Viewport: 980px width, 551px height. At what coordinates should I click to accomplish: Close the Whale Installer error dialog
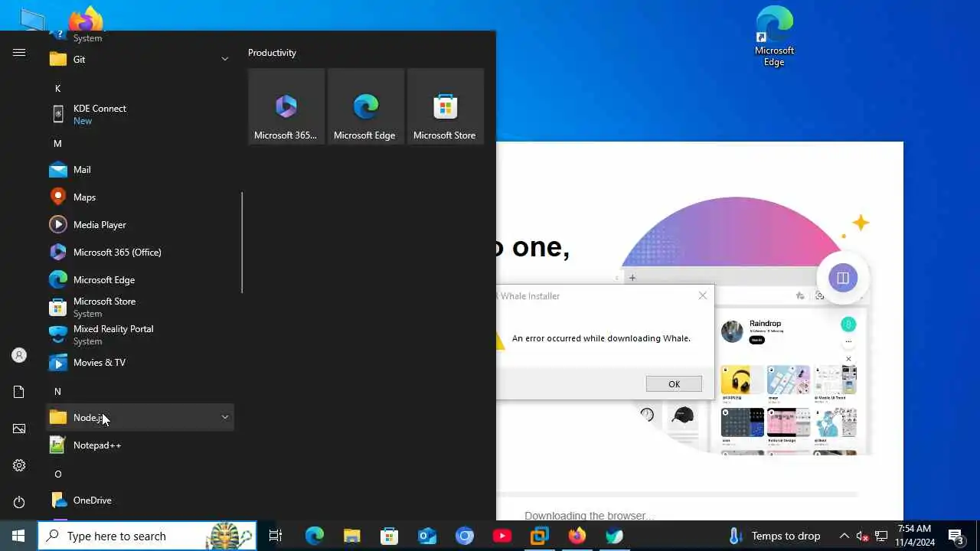point(703,295)
